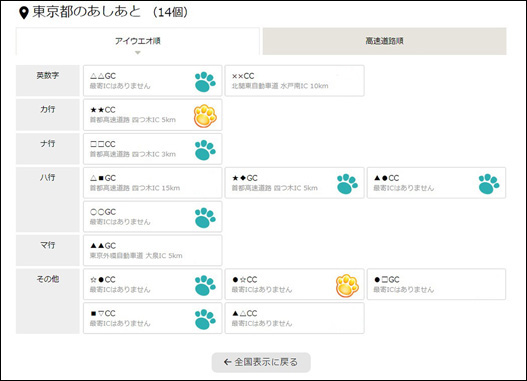Click gold paw icon on ★★CC card
Viewport: 527px width, 381px height.
coord(205,116)
